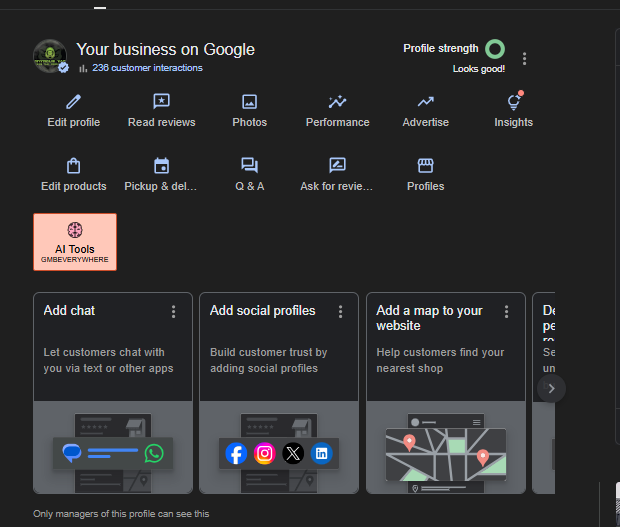Launch AI Tools GMBEVERYWHERE tile
The image size is (620, 527).
[x=75, y=242]
